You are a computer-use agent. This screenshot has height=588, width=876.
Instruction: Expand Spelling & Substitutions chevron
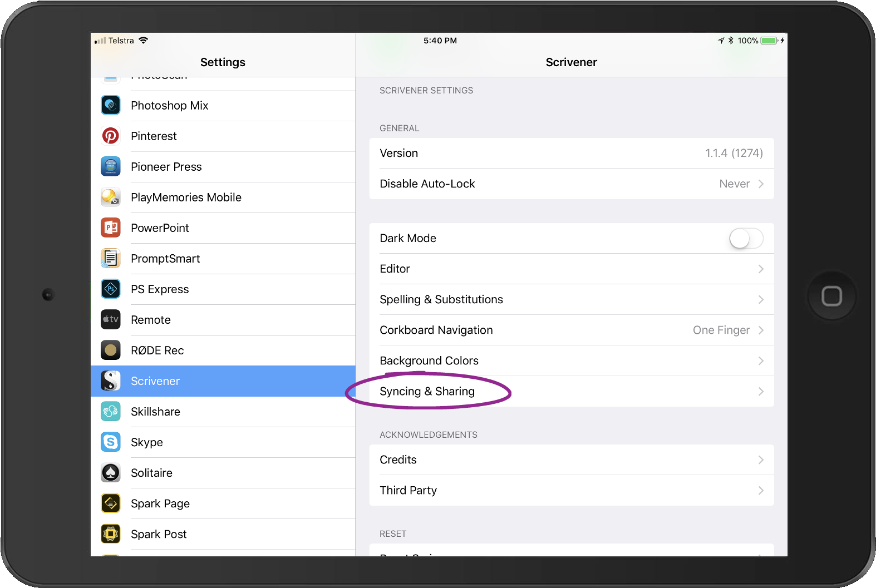pyautogui.click(x=761, y=299)
